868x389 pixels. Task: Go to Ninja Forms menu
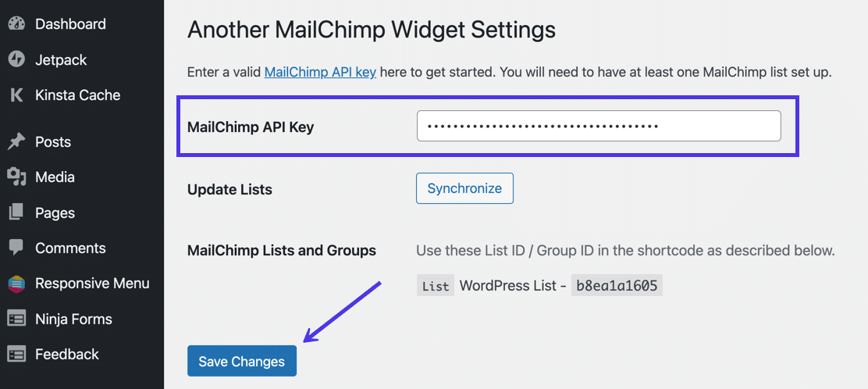coord(73,319)
